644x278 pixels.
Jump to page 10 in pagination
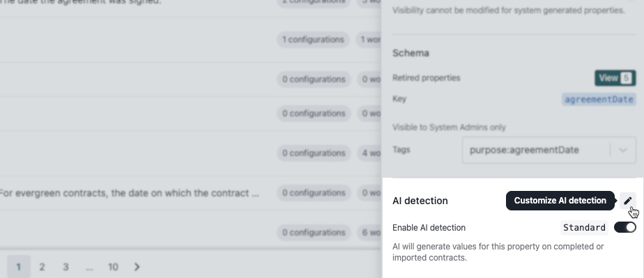point(113,267)
